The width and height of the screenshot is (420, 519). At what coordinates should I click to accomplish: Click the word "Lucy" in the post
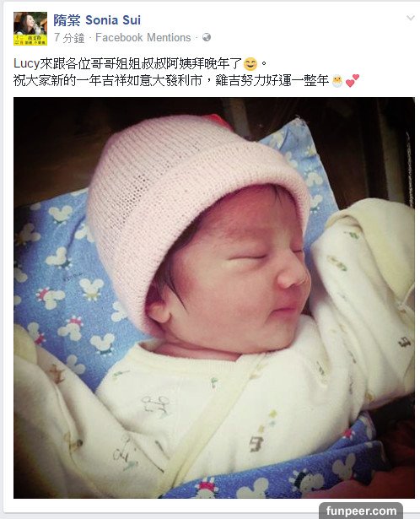(26, 63)
